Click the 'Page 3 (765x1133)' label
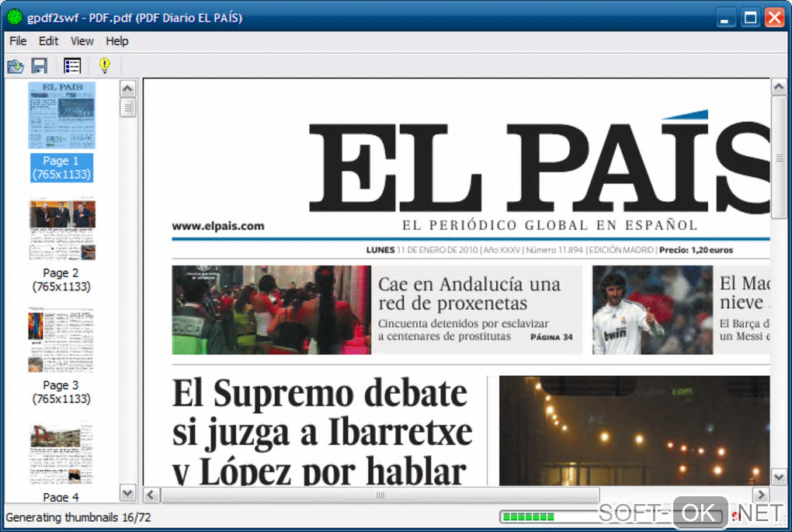The height and width of the screenshot is (532, 792). (61, 392)
